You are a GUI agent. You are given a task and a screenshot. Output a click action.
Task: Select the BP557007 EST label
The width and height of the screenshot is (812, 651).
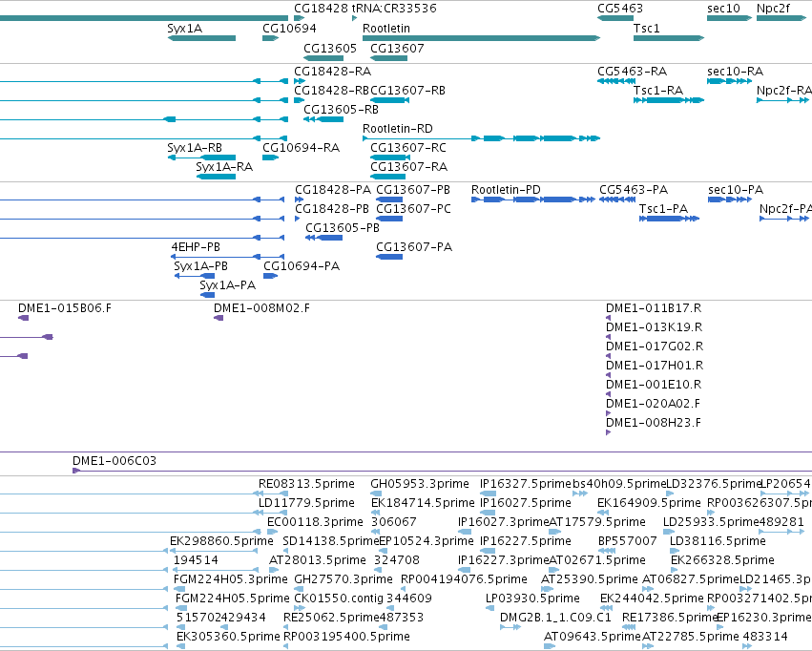628,542
